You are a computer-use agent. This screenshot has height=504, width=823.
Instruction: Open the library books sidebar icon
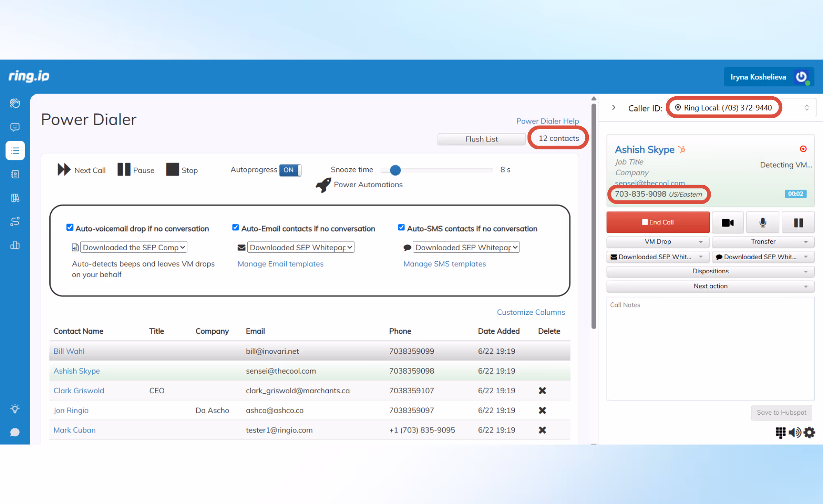click(15, 198)
